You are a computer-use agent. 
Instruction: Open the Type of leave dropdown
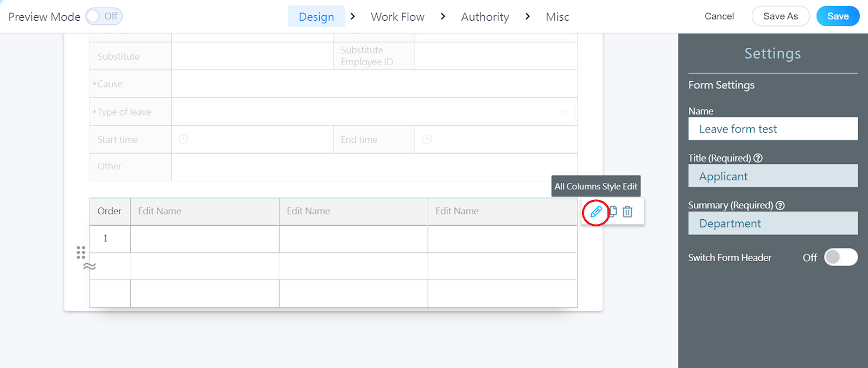point(374,112)
